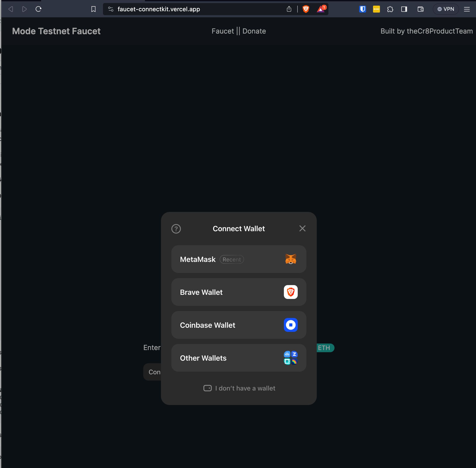This screenshot has width=476, height=468.
Task: Open Brave Shields lion icon
Action: pyautogui.click(x=306, y=9)
